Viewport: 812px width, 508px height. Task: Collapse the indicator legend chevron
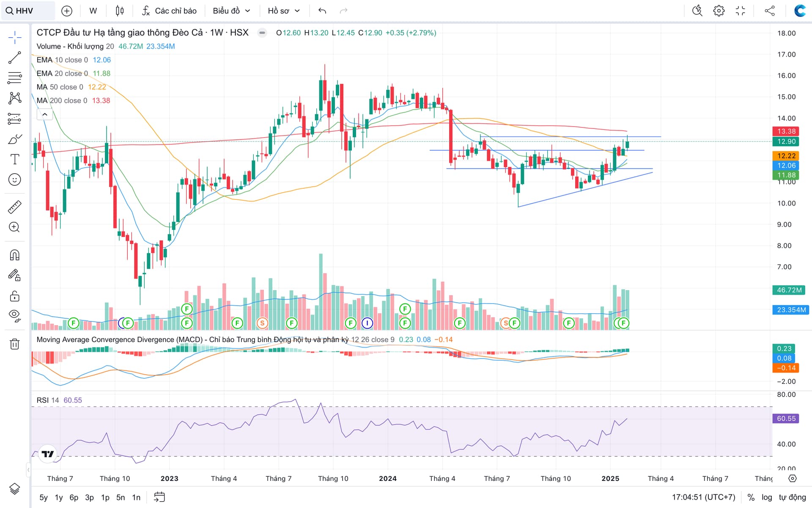(44, 114)
